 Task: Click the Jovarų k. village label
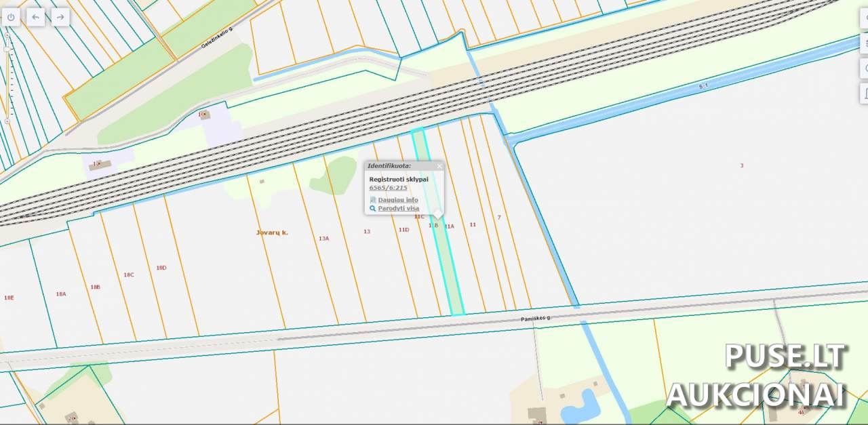pyautogui.click(x=272, y=232)
